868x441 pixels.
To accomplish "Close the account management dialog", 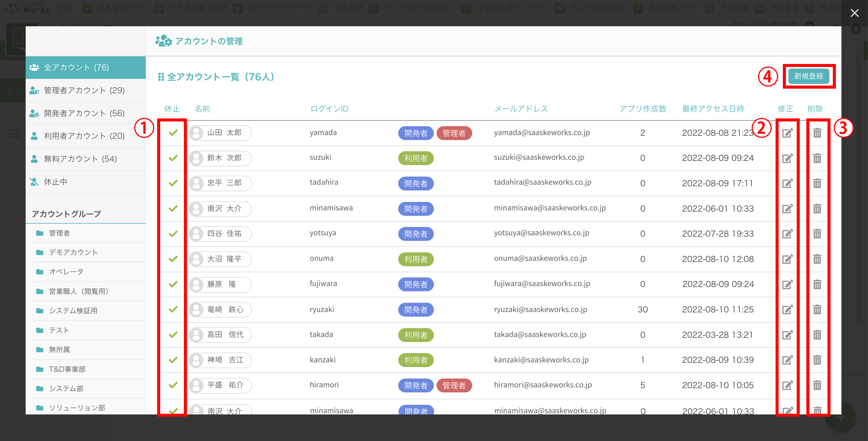I will pyautogui.click(x=854, y=13).
